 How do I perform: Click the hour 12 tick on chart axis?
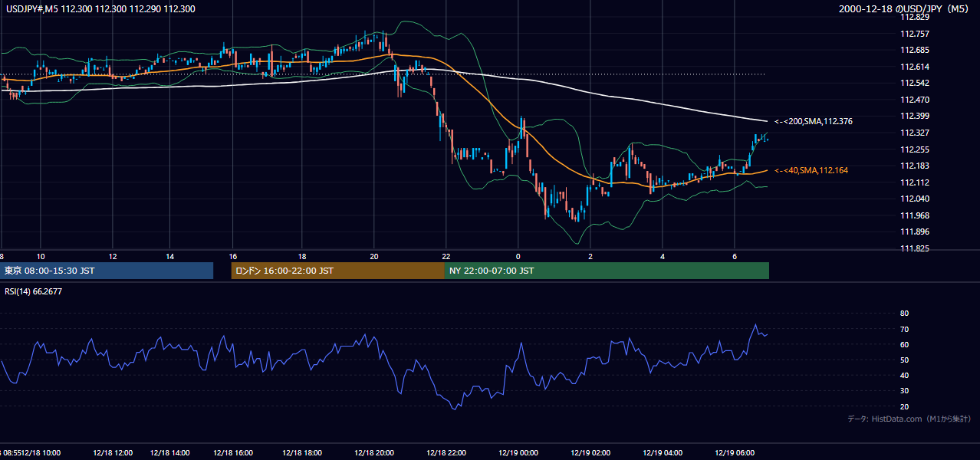(113, 256)
